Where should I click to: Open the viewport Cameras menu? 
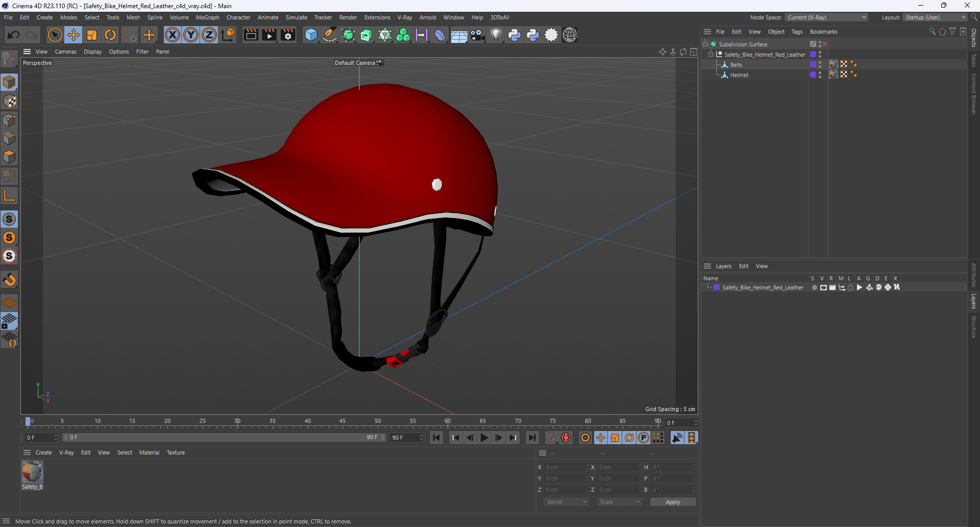pyautogui.click(x=65, y=52)
